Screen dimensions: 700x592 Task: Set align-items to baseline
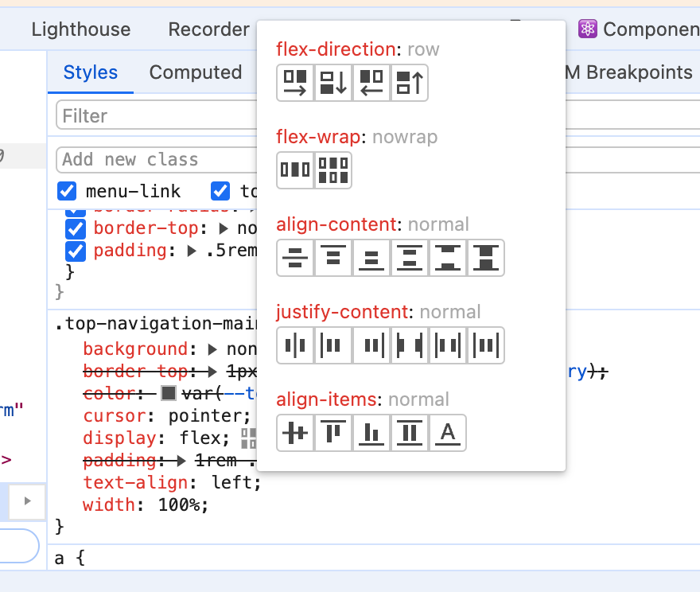point(448,433)
